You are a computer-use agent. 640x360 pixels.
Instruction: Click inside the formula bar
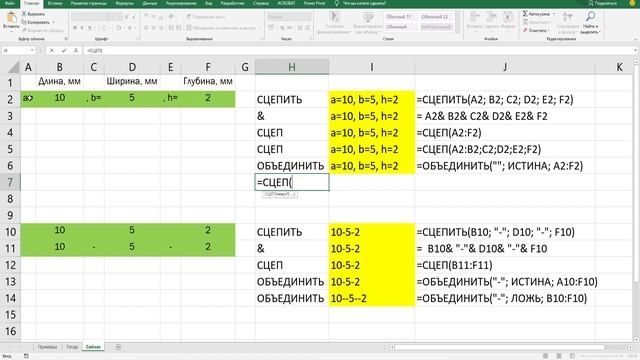pyautogui.click(x=359, y=50)
